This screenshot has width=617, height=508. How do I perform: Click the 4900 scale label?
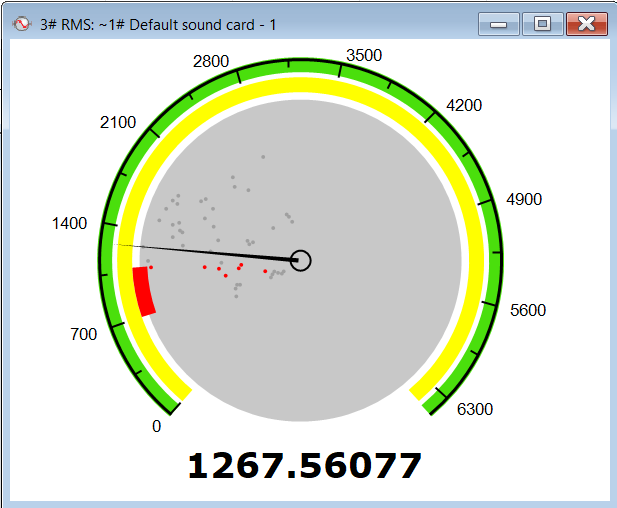tap(524, 200)
